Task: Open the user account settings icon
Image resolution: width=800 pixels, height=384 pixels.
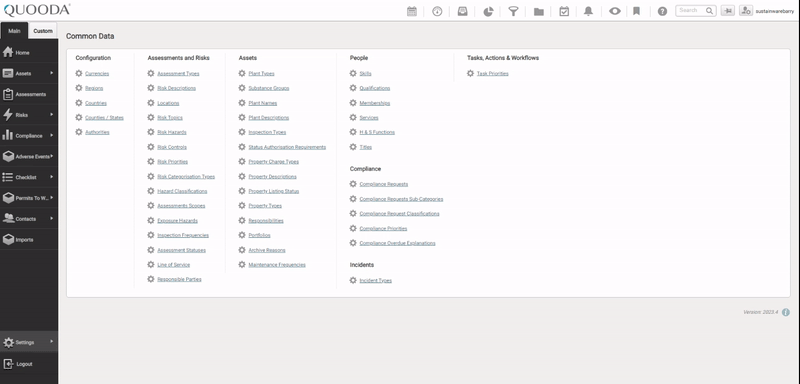Action: [x=746, y=11]
